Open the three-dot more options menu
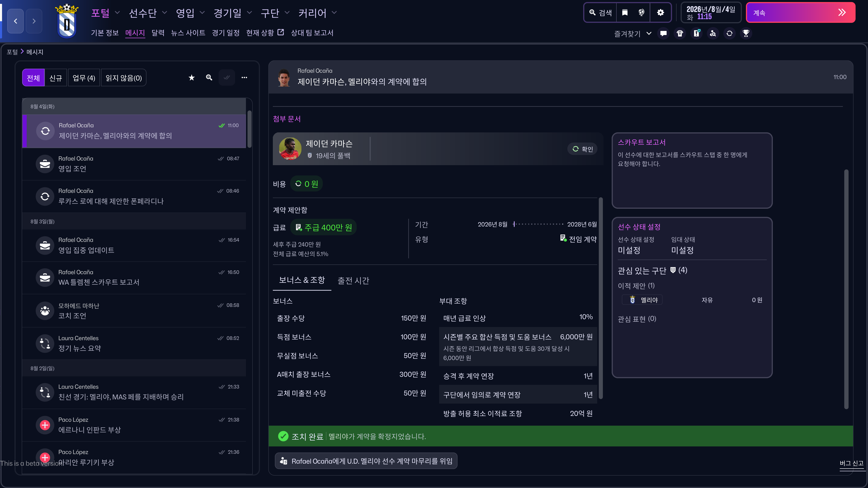Viewport: 868px width, 488px height. [244, 78]
